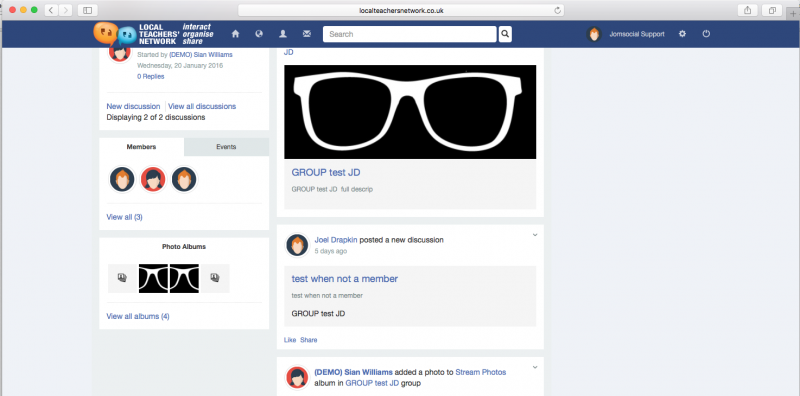Image resolution: width=800 pixels, height=396 pixels.
Task: Click Joel Drapkin name link
Action: point(336,240)
